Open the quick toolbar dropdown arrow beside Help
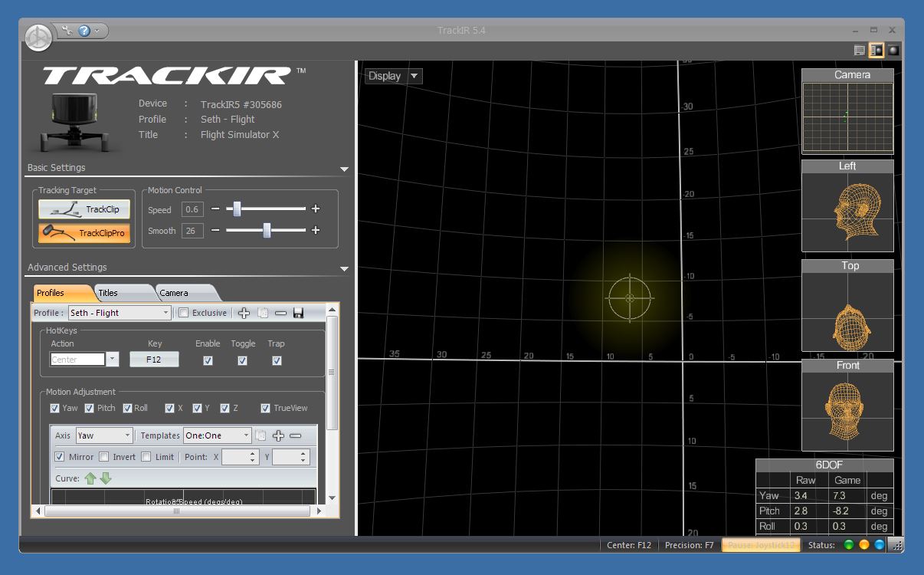Viewport: 924px width, 575px height. (99, 31)
